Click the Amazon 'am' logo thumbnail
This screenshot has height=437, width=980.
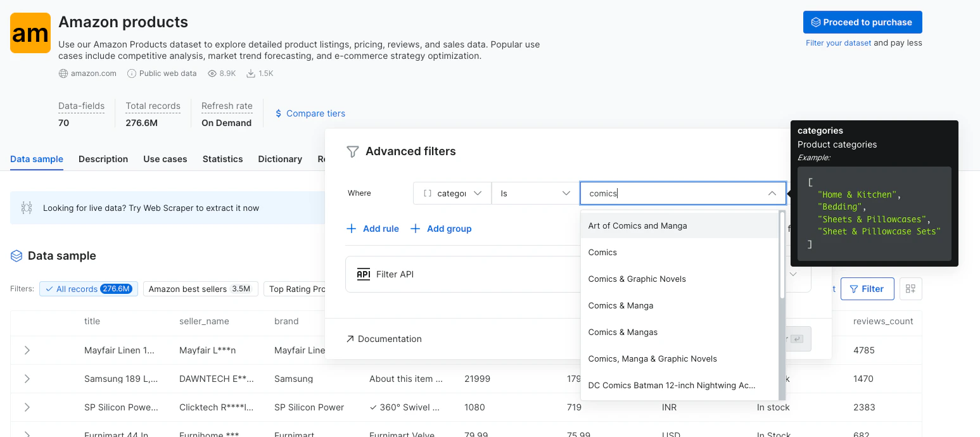click(30, 33)
